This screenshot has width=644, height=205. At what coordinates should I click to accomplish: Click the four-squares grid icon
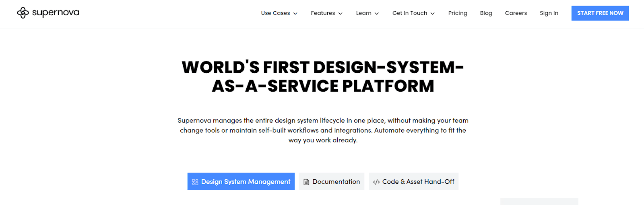point(195,182)
